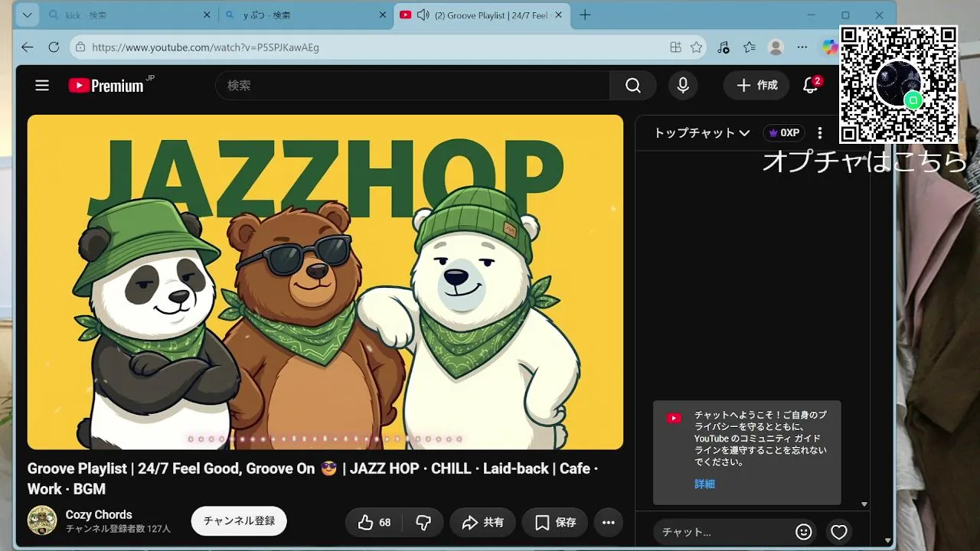Start voice search with microphone icon
Viewport: 980px width, 551px height.
pyautogui.click(x=683, y=86)
